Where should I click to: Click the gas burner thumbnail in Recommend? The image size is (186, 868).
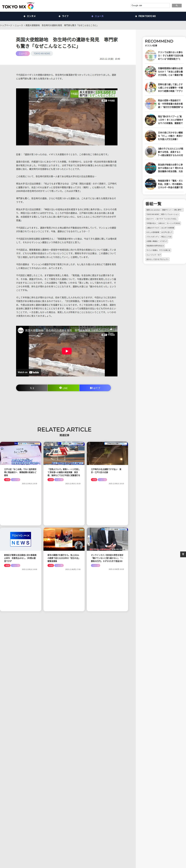click(151, 184)
